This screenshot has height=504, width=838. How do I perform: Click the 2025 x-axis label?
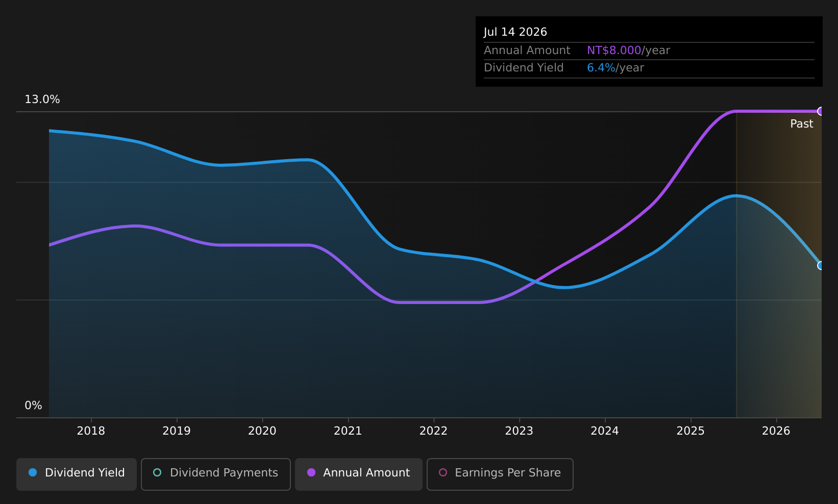coord(691,431)
